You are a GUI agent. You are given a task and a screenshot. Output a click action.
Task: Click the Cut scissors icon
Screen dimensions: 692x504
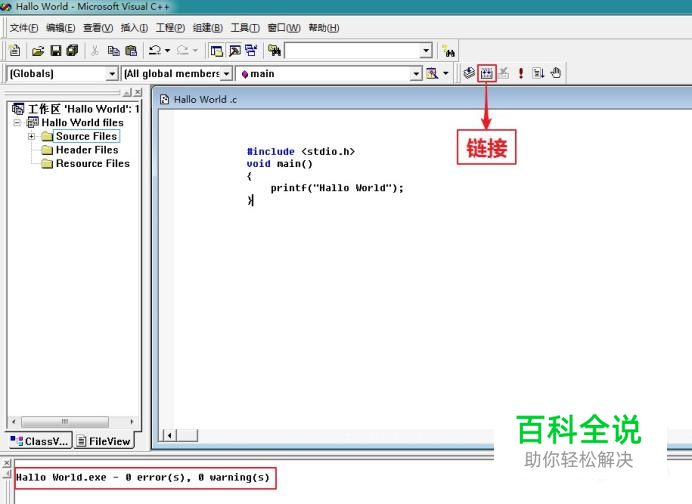tap(94, 51)
